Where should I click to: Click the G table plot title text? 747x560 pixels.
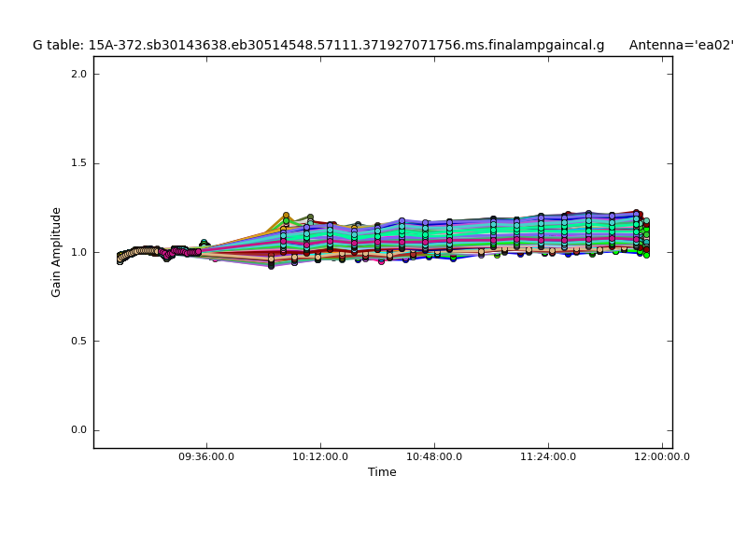[317, 45]
